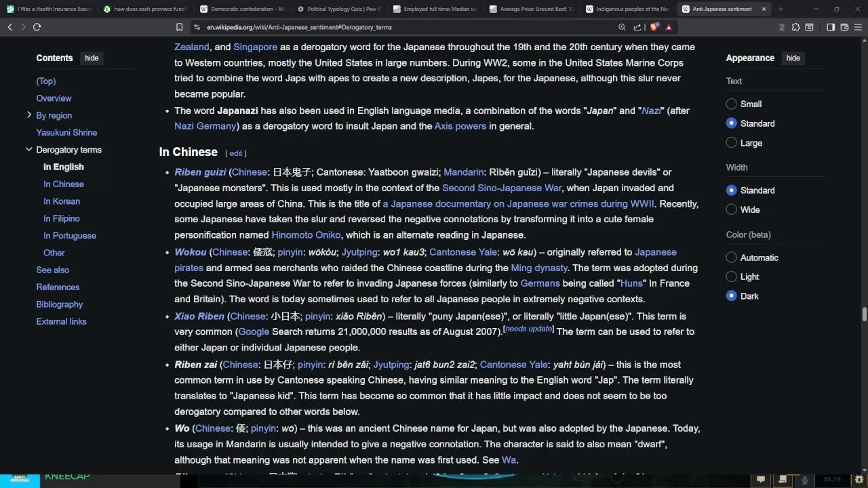
Task: Focus the address bar URL field
Action: (x=407, y=27)
